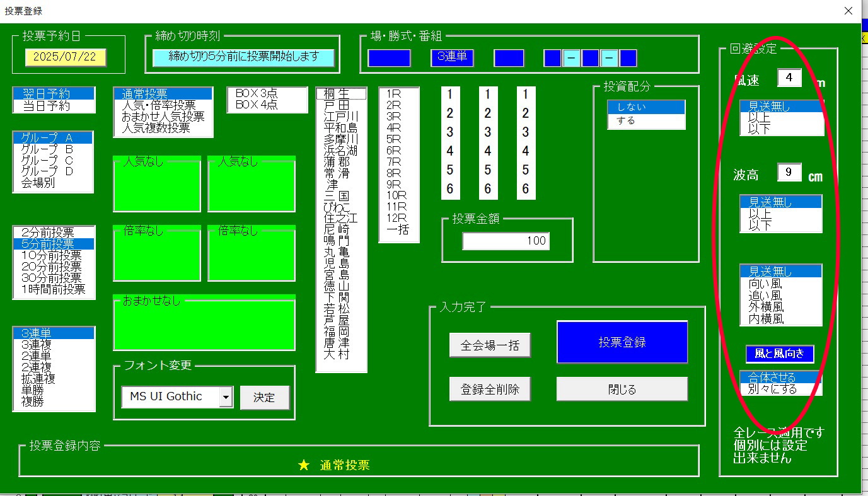Set 投資配分 to する

[645, 121]
